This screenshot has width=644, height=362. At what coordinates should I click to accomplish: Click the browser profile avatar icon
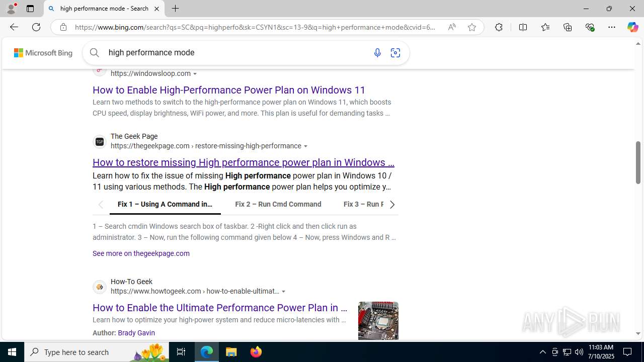tap(11, 9)
